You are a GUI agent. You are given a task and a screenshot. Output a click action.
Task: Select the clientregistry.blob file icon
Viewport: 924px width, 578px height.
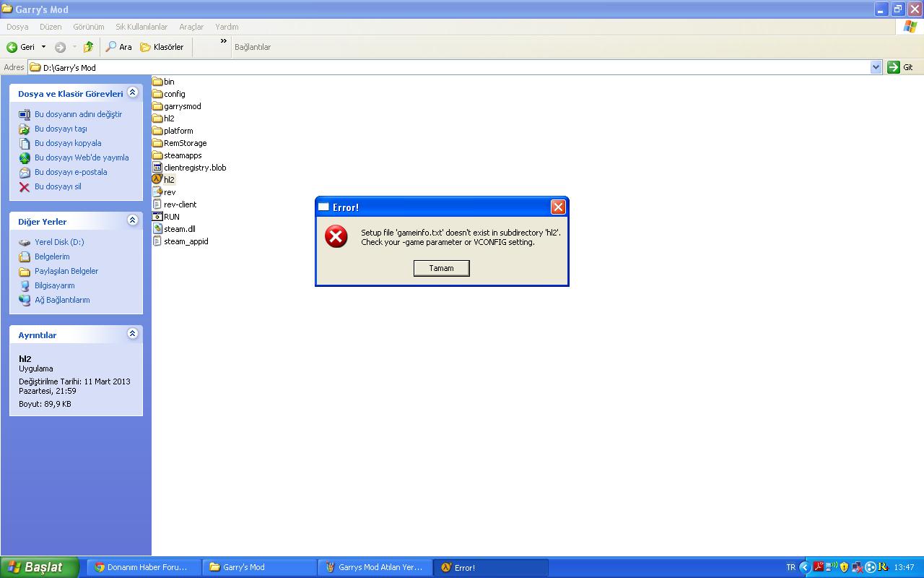coord(157,168)
